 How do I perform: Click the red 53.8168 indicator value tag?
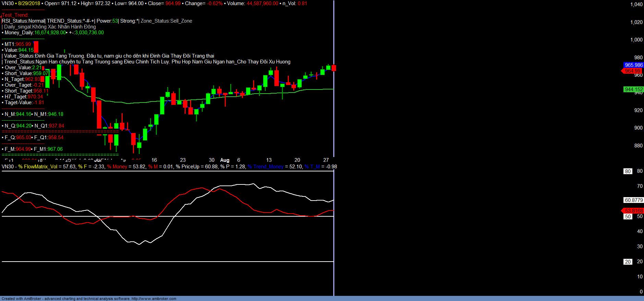[x=633, y=211]
